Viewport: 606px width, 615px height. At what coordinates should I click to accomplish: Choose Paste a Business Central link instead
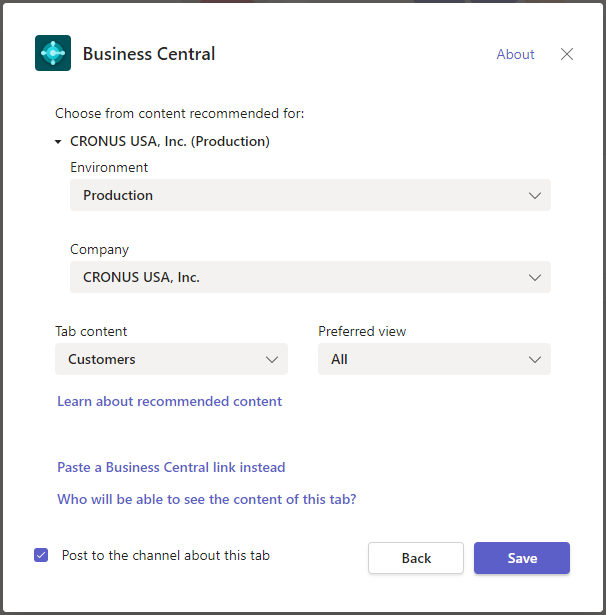click(171, 467)
